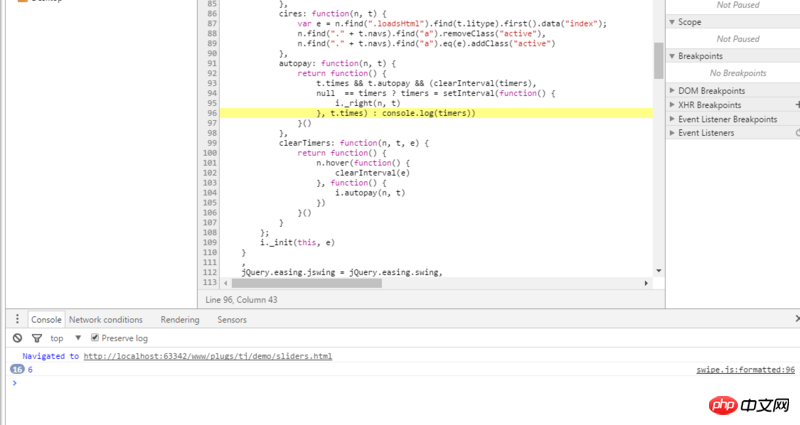Open the top execution context dropdown
The height and width of the screenshot is (425, 800).
coord(65,338)
